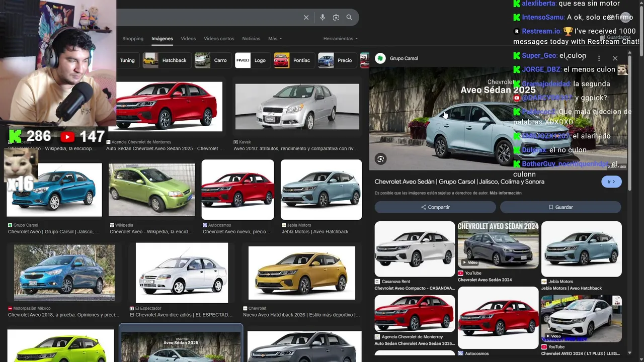
Task: Filter images by the Logo chip
Action: click(252, 60)
